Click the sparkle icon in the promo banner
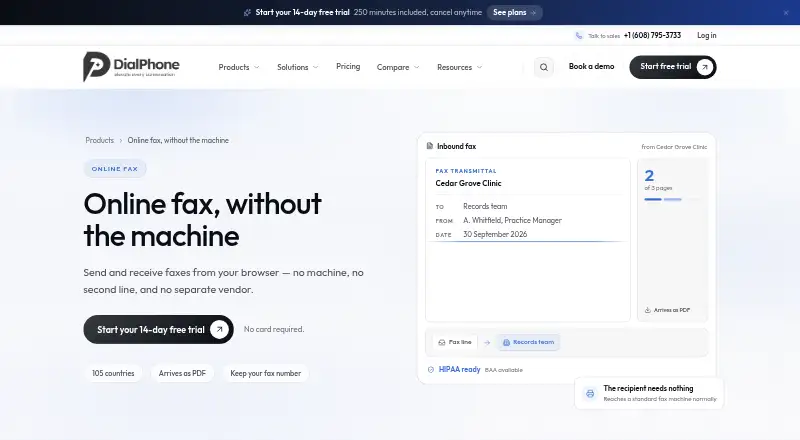The width and height of the screenshot is (800, 440). tap(247, 13)
